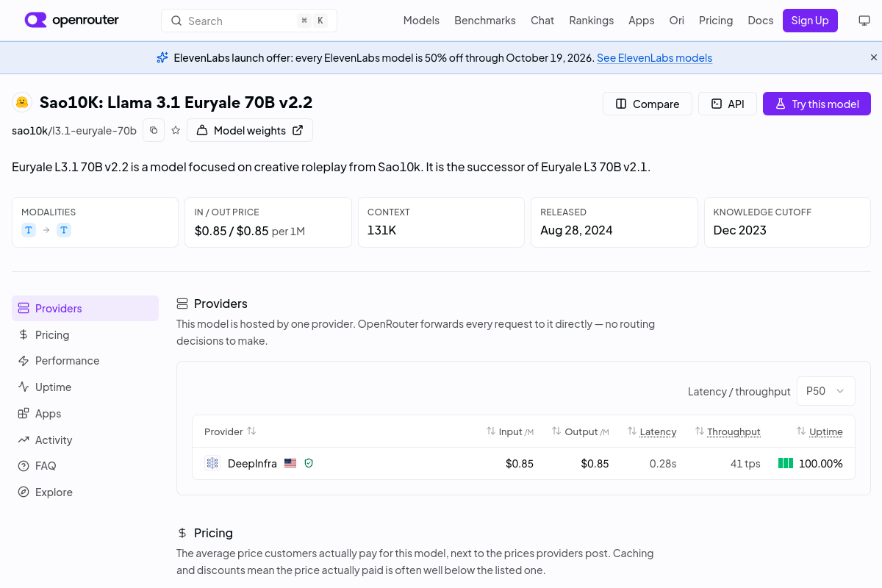Sort providers by Input price
Viewport: 882px width, 588px height.
510,431
